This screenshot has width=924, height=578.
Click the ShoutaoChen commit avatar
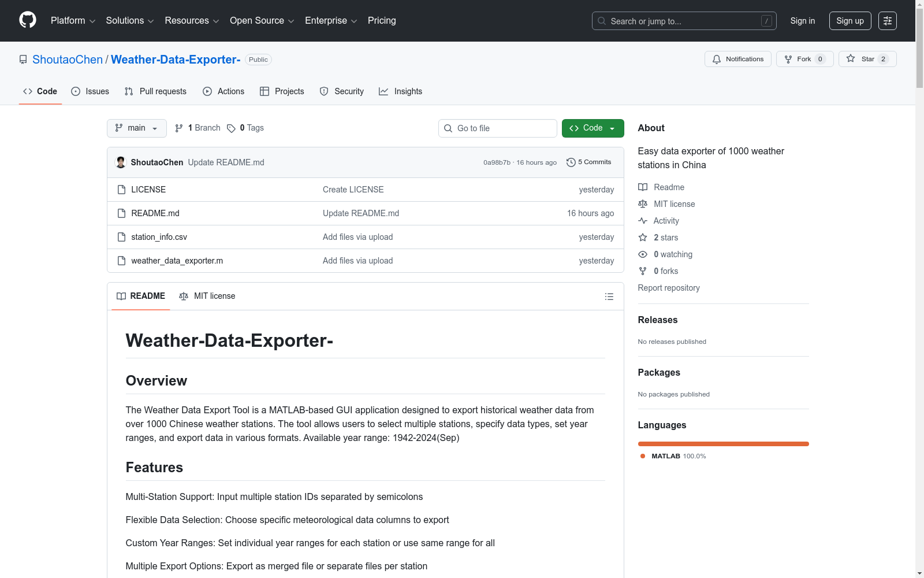121,162
